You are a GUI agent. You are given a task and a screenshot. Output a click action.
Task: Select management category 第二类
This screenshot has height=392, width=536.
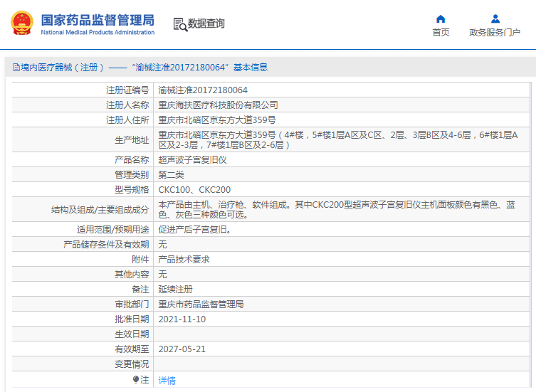172,175
